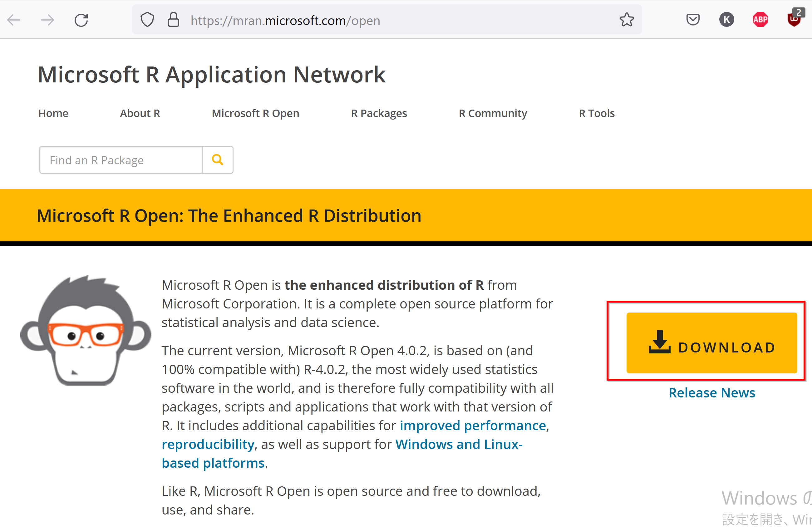
Task: Click the padlock site info icon
Action: point(173,20)
